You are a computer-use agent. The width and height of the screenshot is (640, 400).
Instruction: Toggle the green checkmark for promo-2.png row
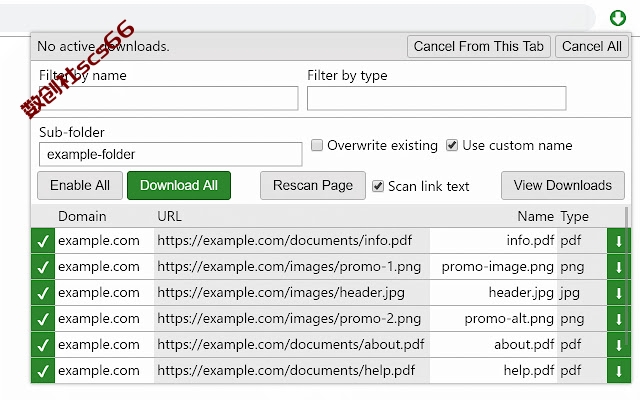(x=43, y=319)
